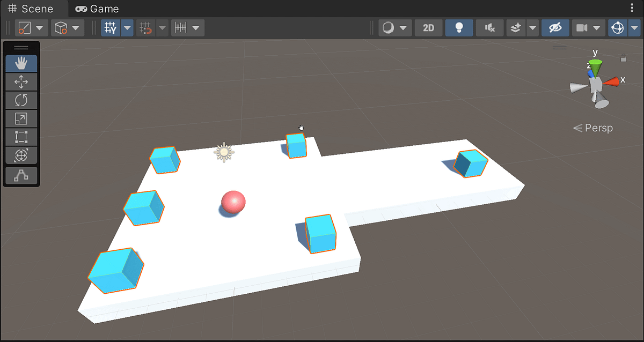The image size is (644, 342).
Task: Click Persp to switch projection mode
Action: pos(597,128)
